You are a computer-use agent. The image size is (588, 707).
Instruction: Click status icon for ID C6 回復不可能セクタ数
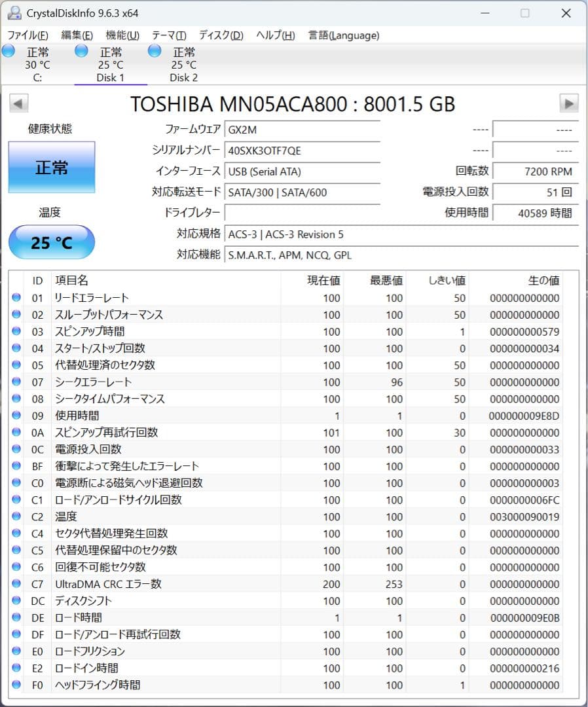16,567
